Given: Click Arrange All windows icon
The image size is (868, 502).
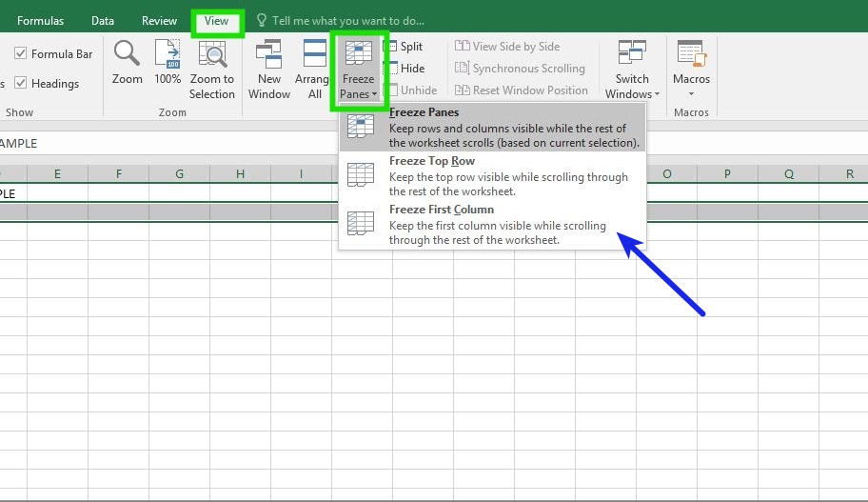Looking at the screenshot, I should [x=314, y=53].
